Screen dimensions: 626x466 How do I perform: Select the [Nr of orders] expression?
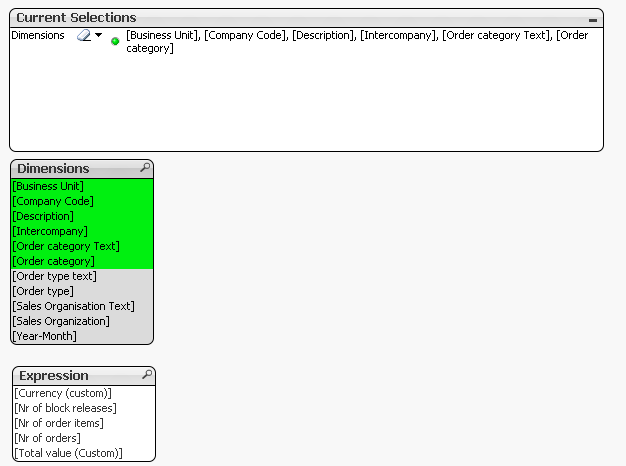[84, 438]
